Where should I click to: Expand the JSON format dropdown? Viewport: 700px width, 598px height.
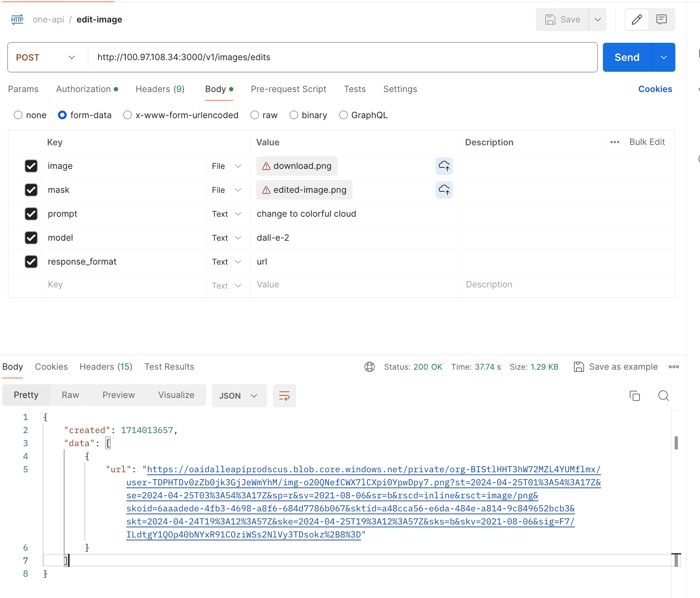239,396
